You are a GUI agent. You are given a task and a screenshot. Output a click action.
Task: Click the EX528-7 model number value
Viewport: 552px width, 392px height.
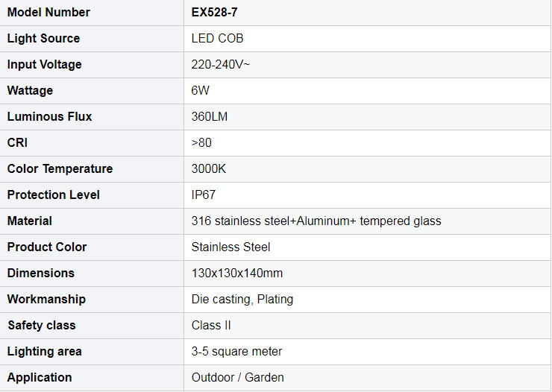pos(214,13)
